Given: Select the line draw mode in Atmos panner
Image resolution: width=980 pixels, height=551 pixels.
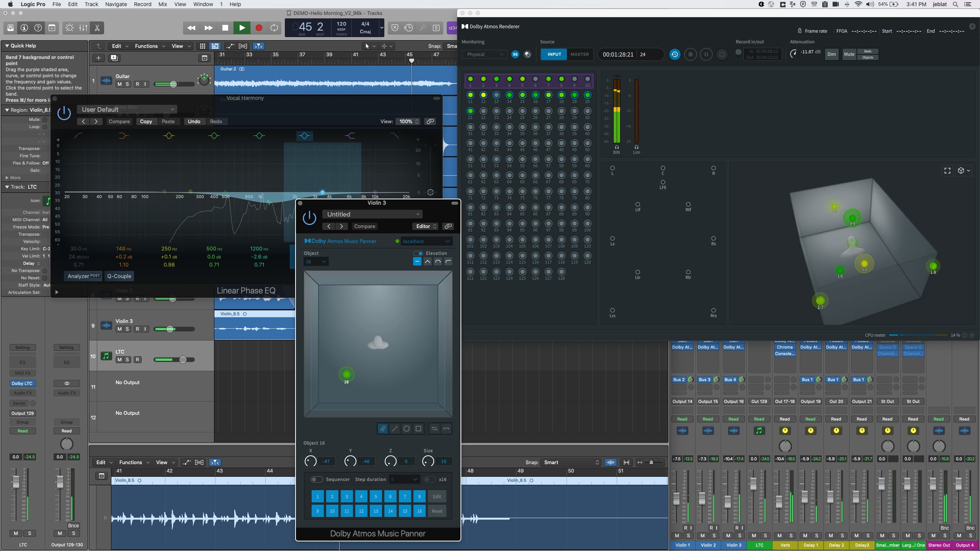Looking at the screenshot, I should [x=394, y=429].
